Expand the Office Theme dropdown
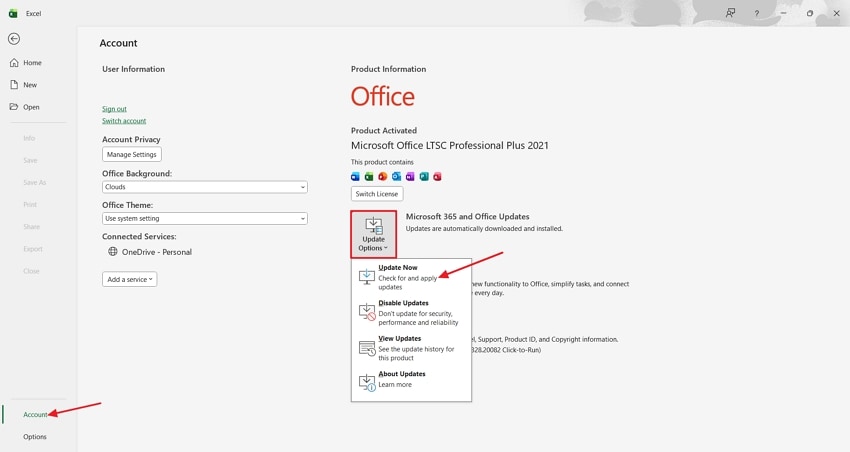This screenshot has width=850, height=452. [205, 218]
